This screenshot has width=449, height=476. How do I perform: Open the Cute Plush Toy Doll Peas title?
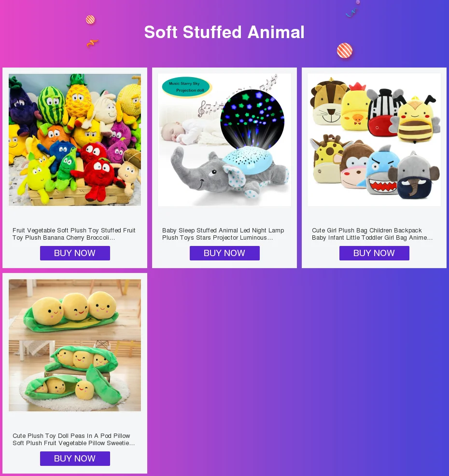pyautogui.click(x=73, y=439)
